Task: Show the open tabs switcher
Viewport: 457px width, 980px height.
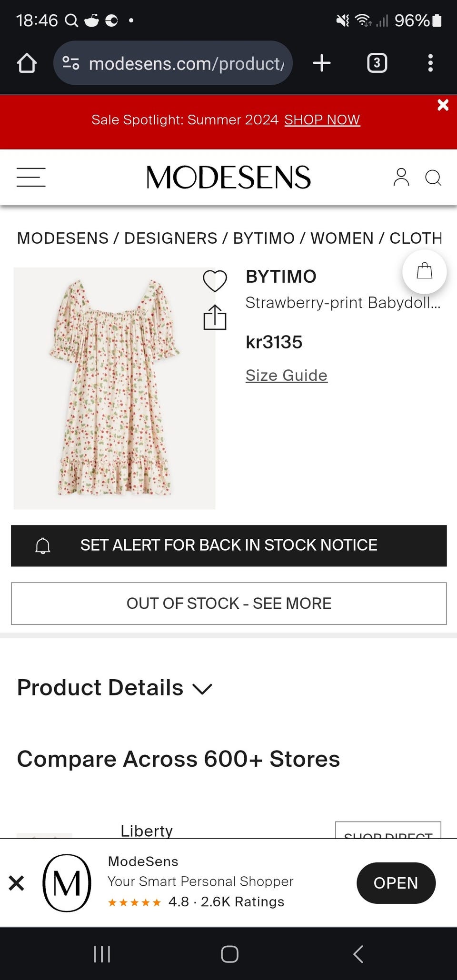Action: tap(377, 63)
